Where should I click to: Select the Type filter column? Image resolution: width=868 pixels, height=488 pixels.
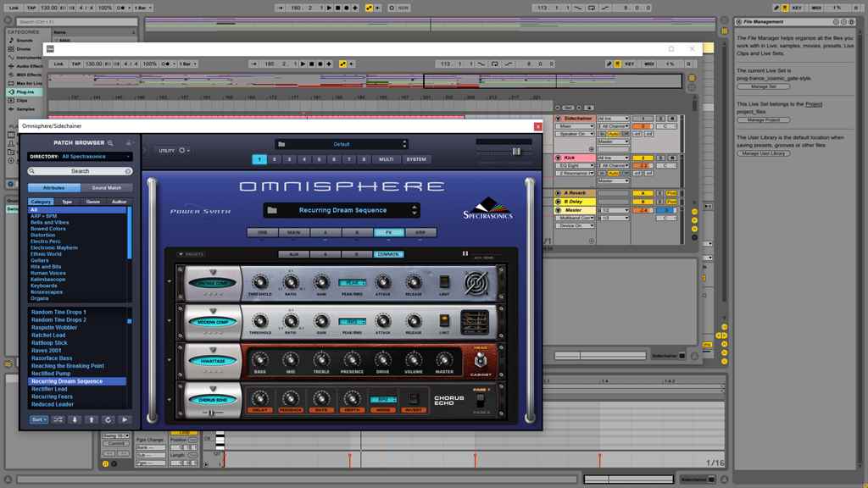[x=67, y=202]
